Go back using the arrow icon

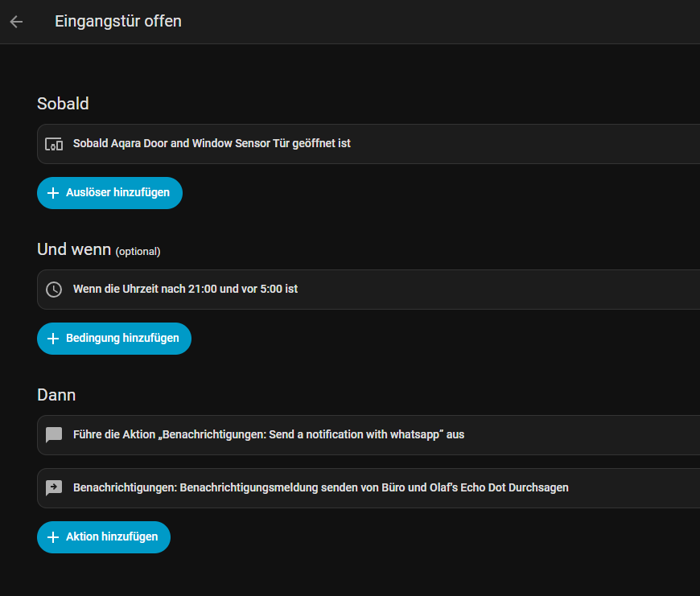coord(16,22)
